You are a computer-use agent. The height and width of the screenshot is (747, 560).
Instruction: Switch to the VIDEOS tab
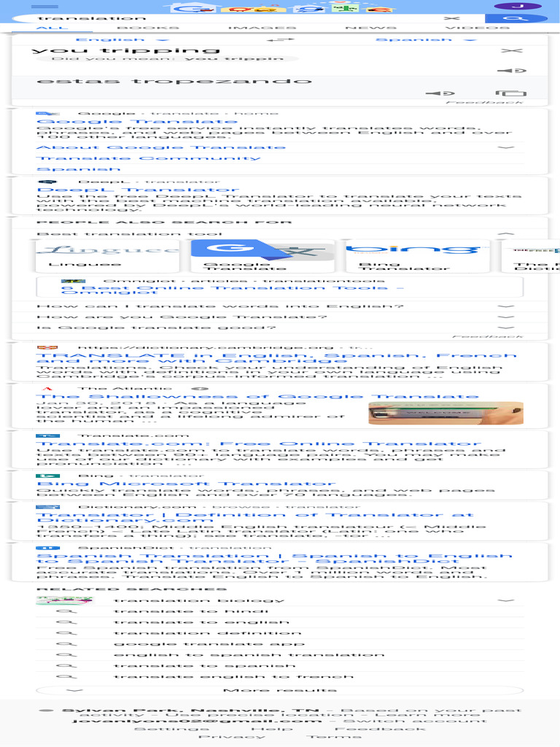[x=478, y=28]
